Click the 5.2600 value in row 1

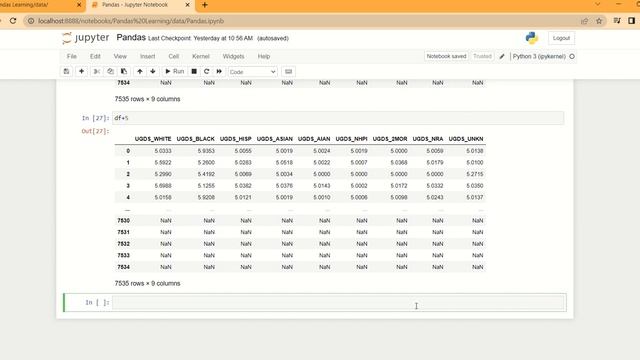click(x=206, y=162)
